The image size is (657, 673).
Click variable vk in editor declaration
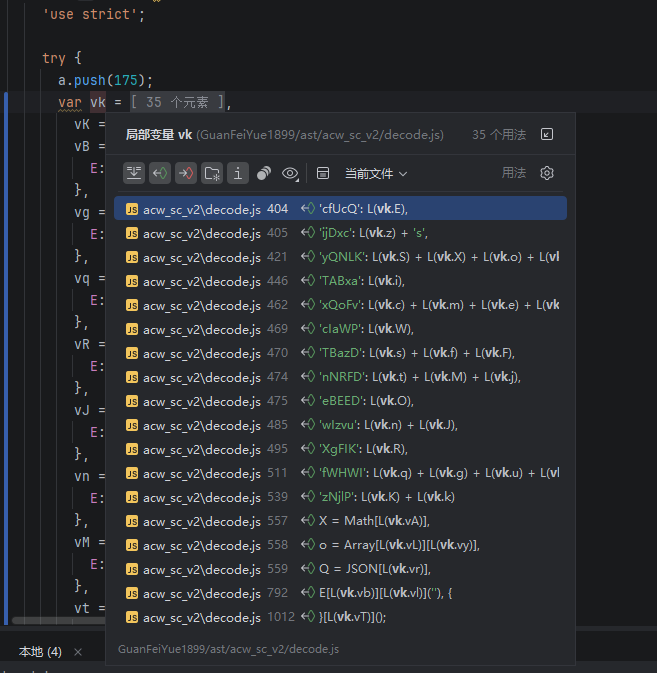pyautogui.click(x=98, y=102)
